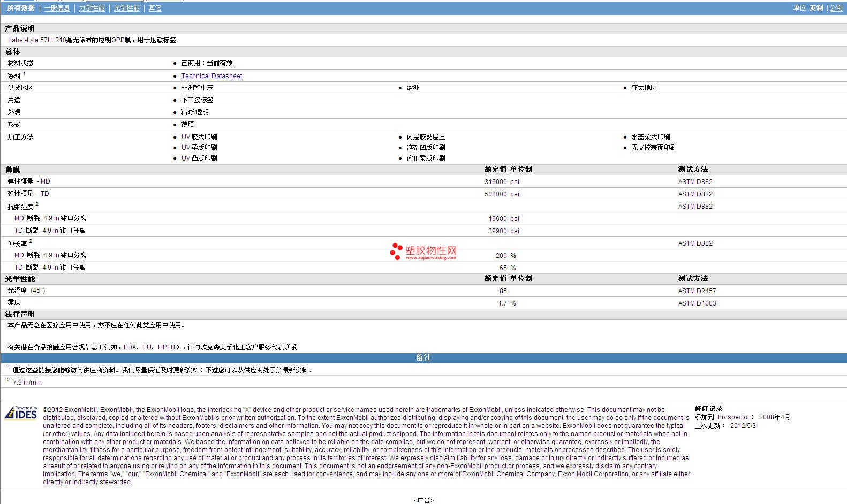Click the 加工方法 label

click(x=20, y=137)
